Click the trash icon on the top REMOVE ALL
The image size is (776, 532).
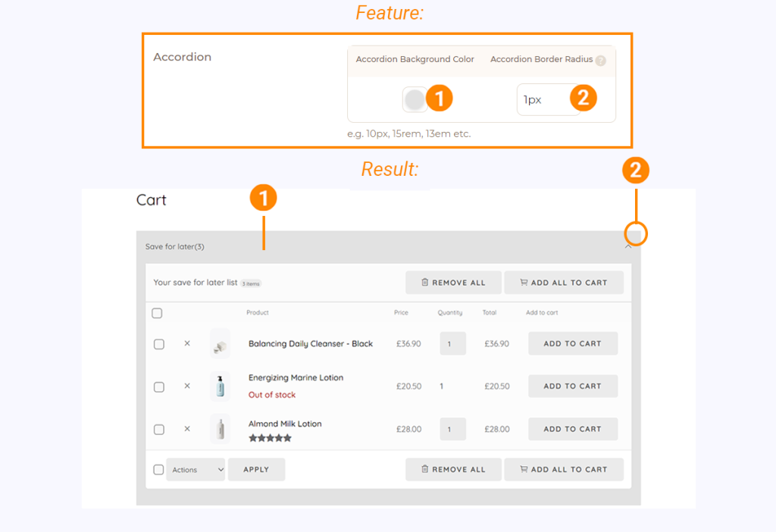tap(424, 282)
